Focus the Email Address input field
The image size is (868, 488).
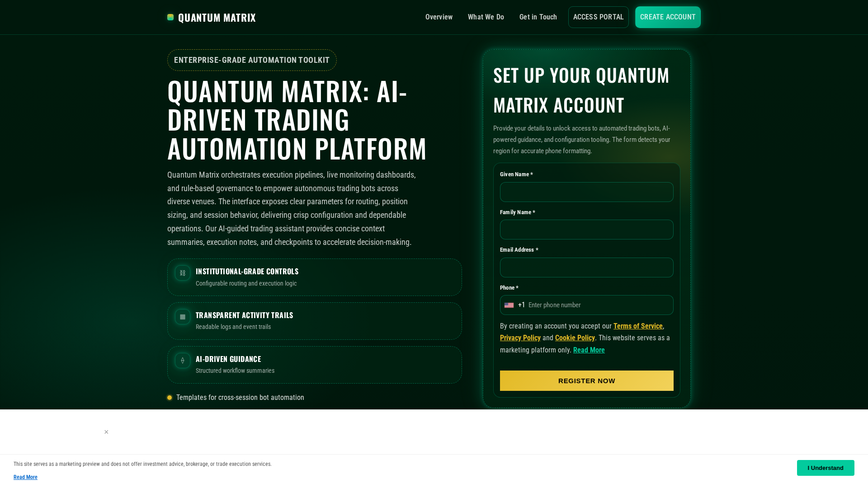[x=586, y=267]
